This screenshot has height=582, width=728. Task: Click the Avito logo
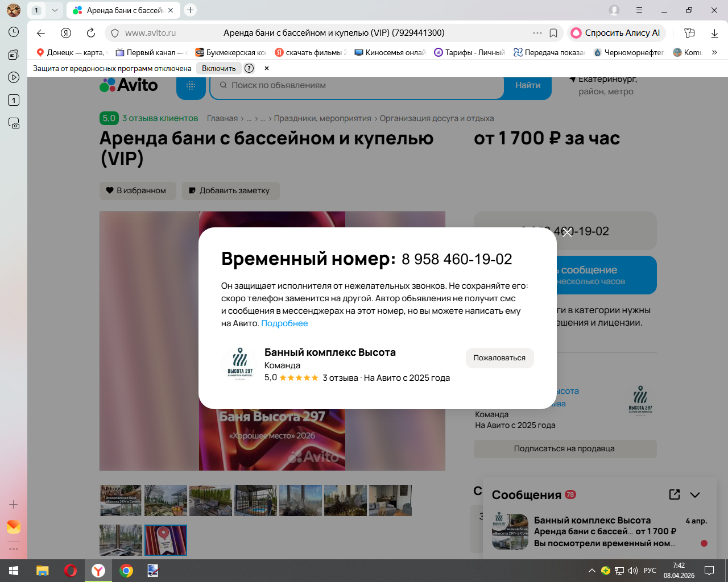pyautogui.click(x=129, y=85)
